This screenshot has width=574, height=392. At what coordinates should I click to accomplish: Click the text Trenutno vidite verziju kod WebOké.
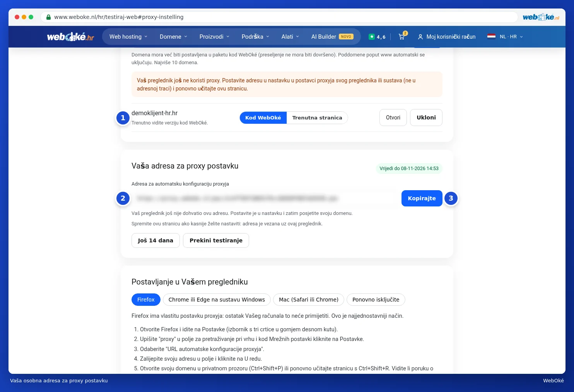coord(170,123)
